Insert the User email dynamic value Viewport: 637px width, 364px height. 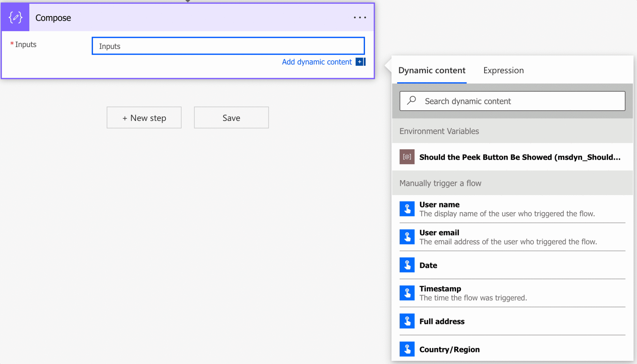(x=439, y=233)
